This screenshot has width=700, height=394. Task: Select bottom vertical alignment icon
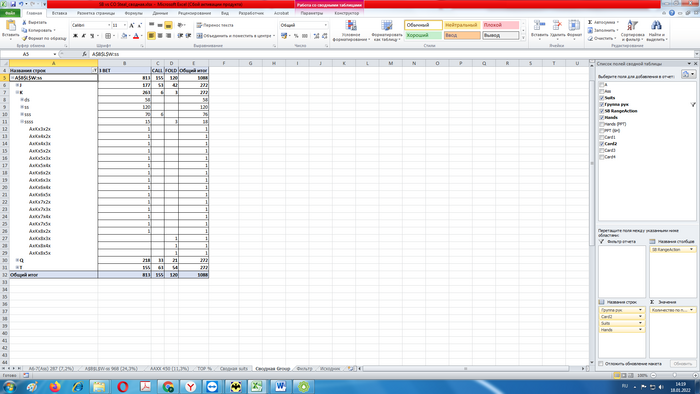pos(168,25)
